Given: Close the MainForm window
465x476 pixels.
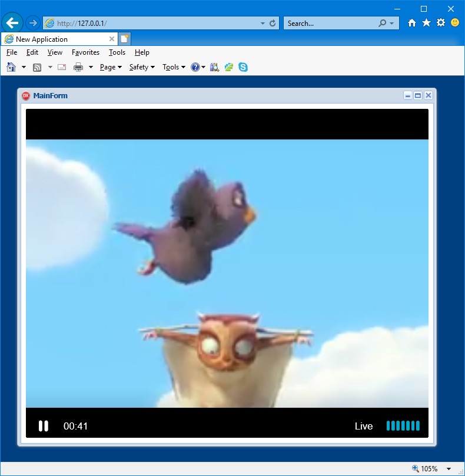Looking at the screenshot, I should coord(429,96).
